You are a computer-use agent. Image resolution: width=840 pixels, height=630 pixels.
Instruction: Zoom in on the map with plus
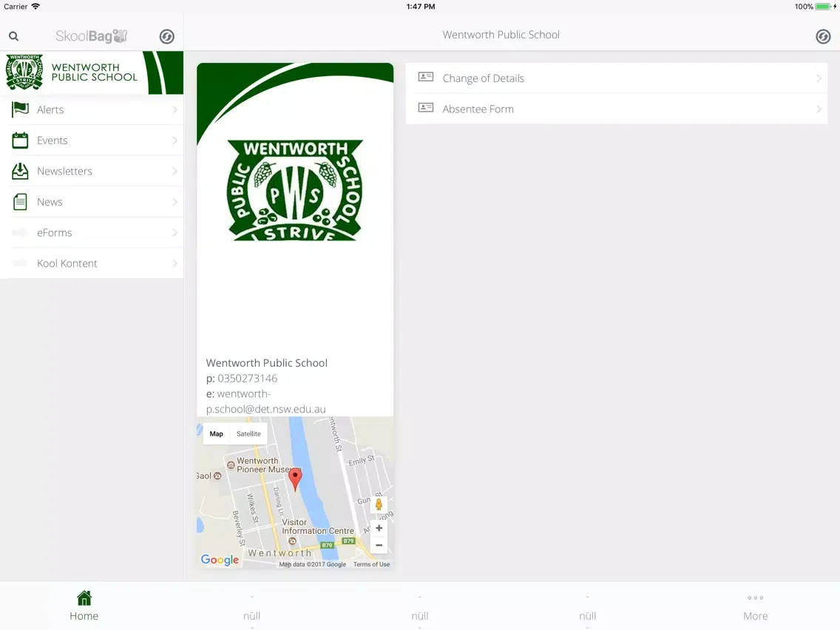pos(379,528)
